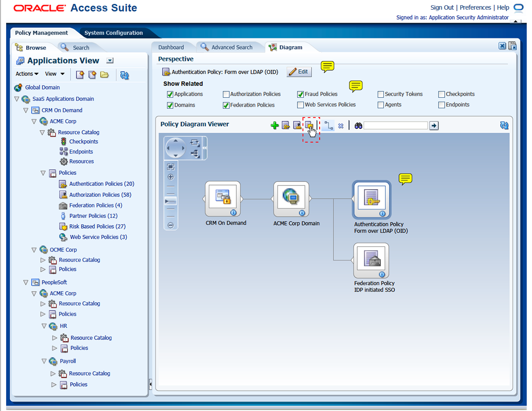Uncheck the Federation Policies checkbox
Viewport: 532px width, 411px height.
coord(226,105)
